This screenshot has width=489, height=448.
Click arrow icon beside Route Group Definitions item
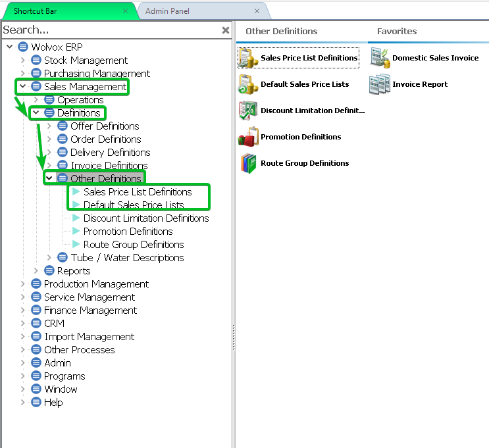pyautogui.click(x=76, y=244)
